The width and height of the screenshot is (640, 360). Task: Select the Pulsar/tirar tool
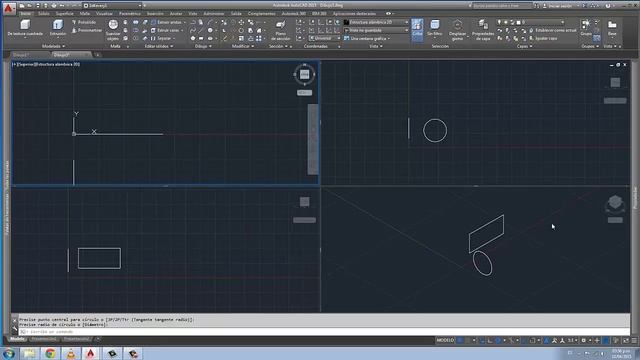87,30
